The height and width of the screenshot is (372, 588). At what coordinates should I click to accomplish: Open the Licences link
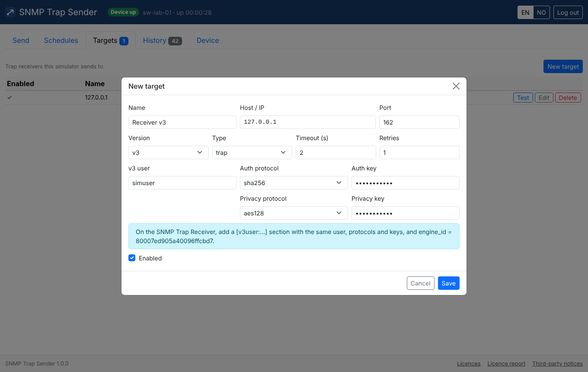tap(469, 363)
